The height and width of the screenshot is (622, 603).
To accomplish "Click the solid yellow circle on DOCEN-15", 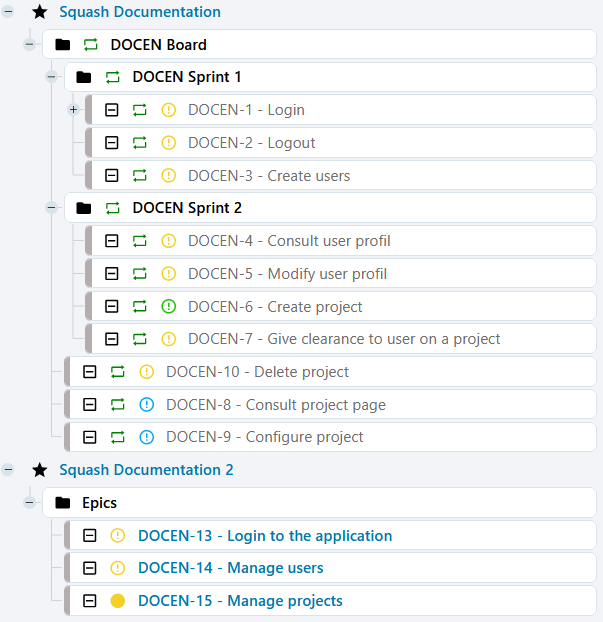I will 118,601.
